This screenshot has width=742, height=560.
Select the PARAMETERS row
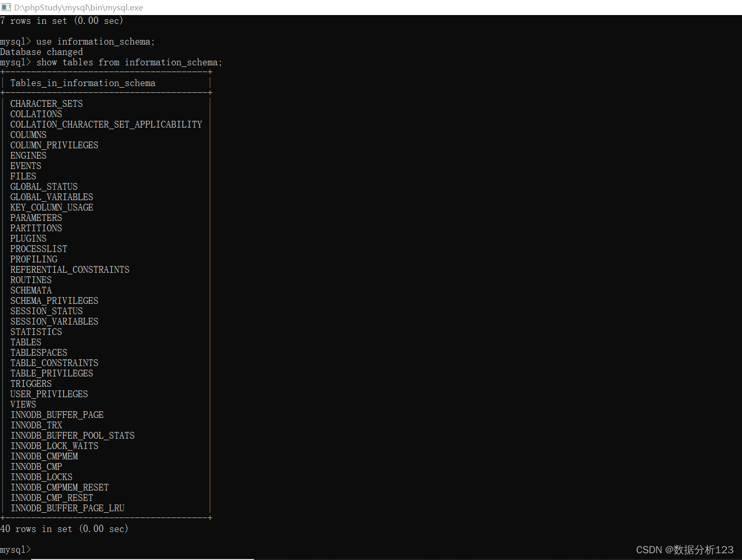[x=36, y=218]
